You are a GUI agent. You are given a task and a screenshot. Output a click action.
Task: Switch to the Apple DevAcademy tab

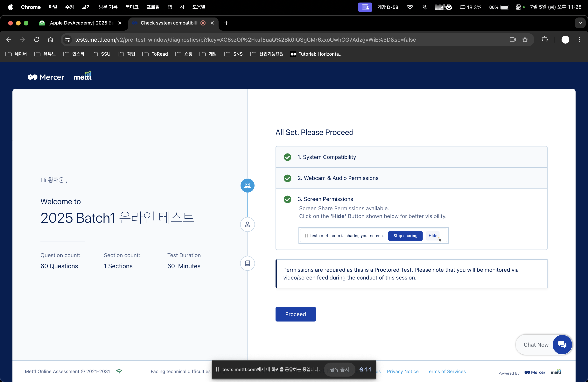[79, 23]
